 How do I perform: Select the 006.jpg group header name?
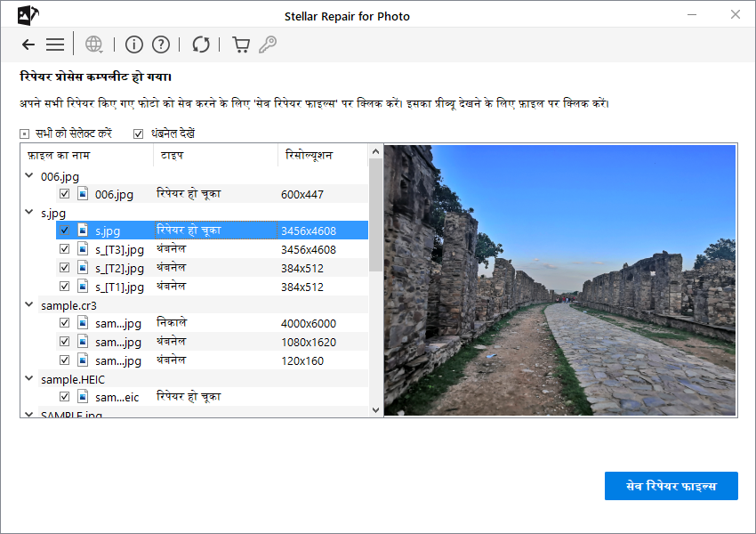(60, 177)
